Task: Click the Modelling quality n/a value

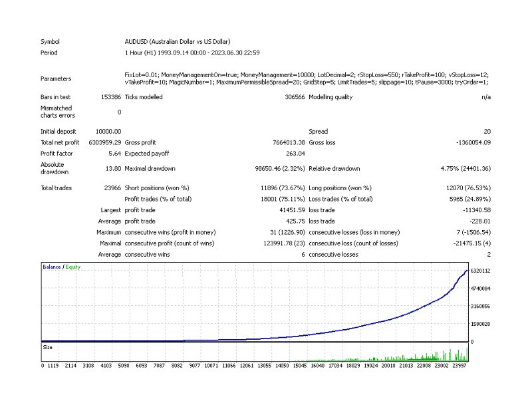Action: pyautogui.click(x=486, y=97)
